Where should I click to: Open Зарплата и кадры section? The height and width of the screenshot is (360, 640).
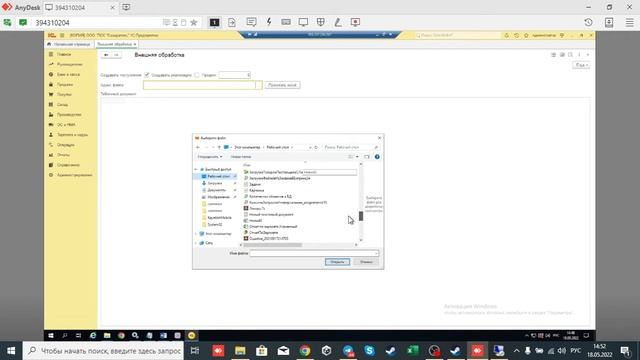coord(73,135)
